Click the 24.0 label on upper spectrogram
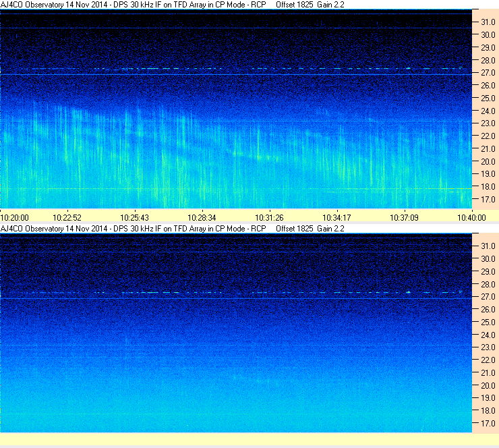499x448 pixels. tap(488, 111)
